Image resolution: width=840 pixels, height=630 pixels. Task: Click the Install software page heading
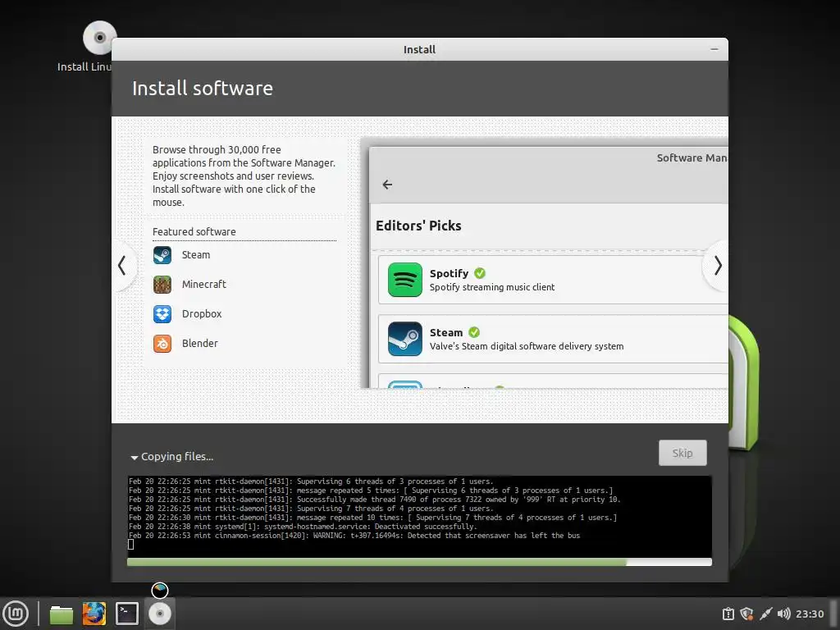203,89
